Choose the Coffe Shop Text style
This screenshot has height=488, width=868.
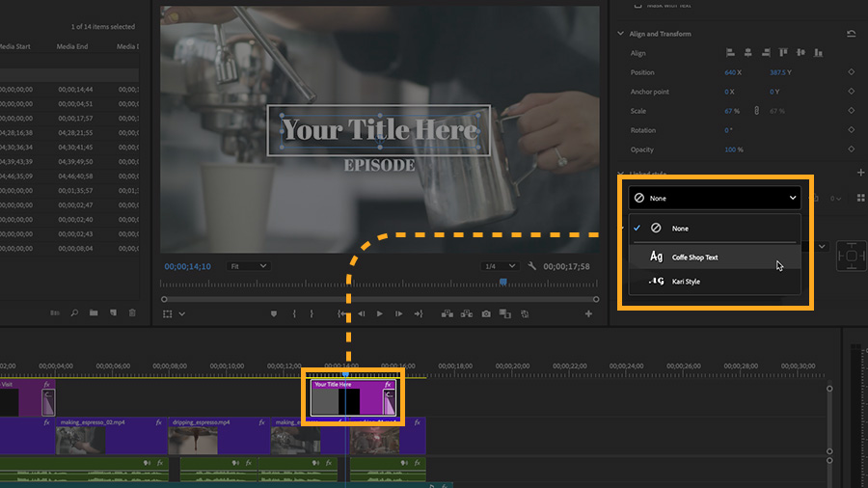point(715,257)
